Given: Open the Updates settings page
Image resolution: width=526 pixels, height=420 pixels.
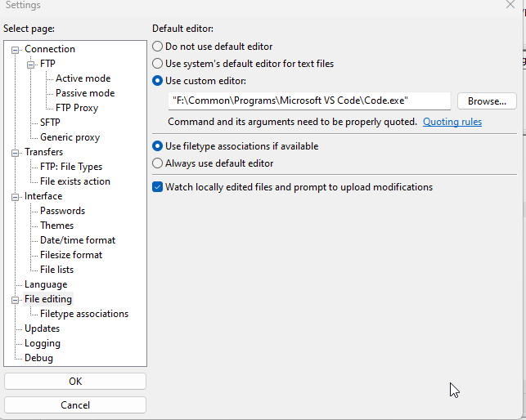Looking at the screenshot, I should pyautogui.click(x=42, y=328).
